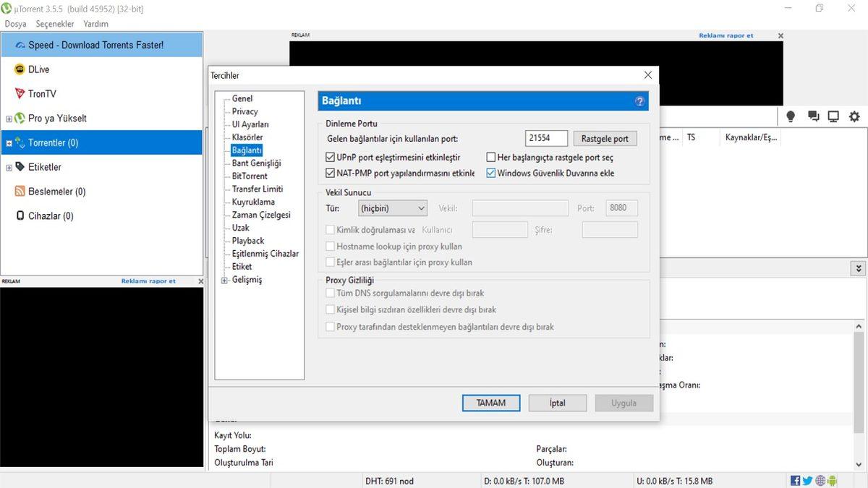
Task: Confirm settings with the TAMAM button
Action: pos(490,403)
